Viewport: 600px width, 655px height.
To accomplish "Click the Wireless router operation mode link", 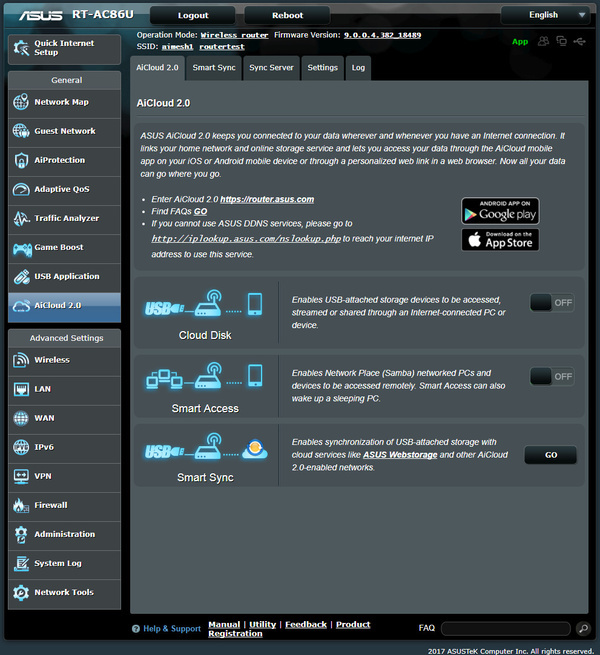I will pyautogui.click(x=234, y=35).
